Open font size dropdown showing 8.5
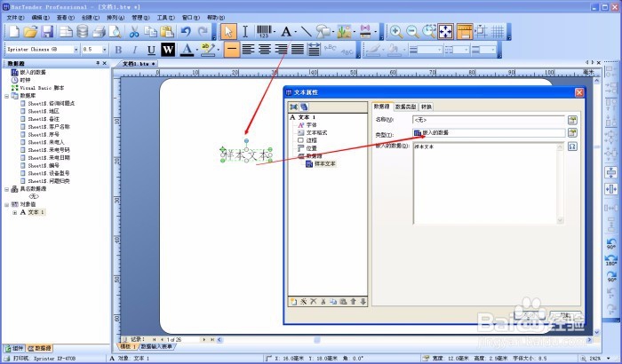 point(104,50)
